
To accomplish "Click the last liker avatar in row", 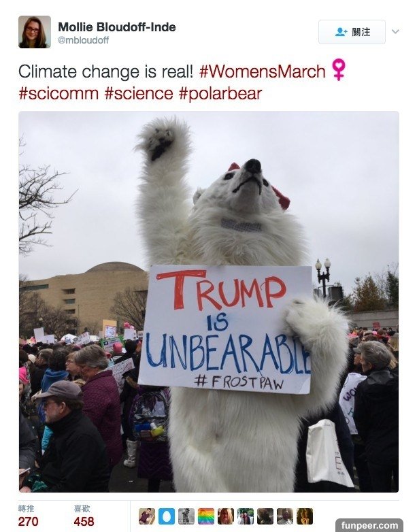I will tap(305, 516).
